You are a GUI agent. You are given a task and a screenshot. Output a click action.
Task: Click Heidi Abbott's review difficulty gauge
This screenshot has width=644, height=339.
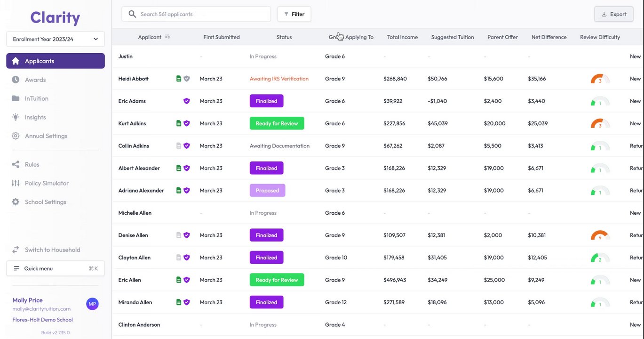(600, 79)
